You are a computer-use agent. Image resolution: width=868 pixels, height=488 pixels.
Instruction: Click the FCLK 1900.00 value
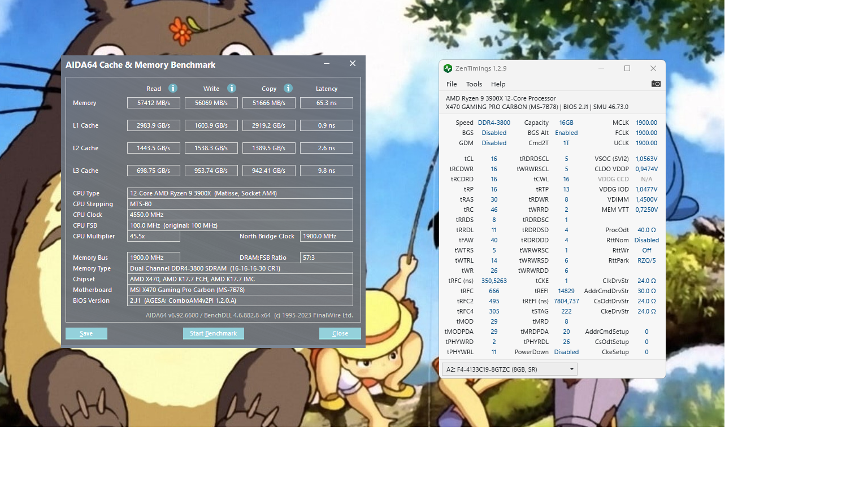click(646, 133)
